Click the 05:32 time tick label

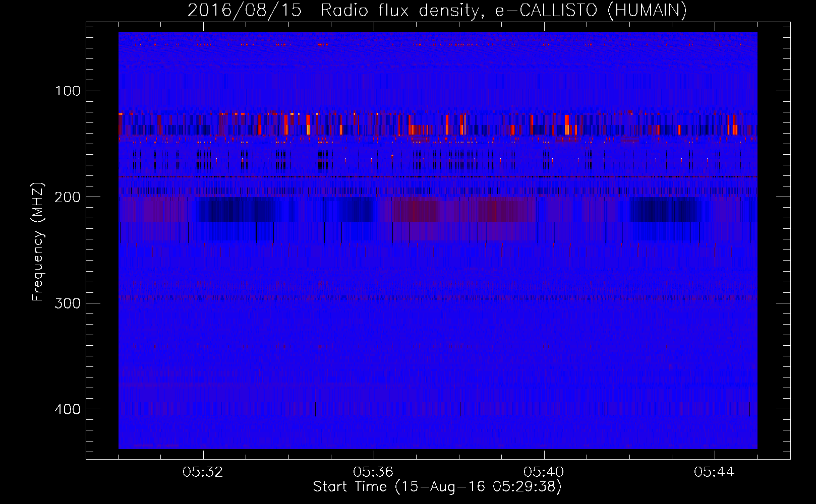tap(203, 472)
